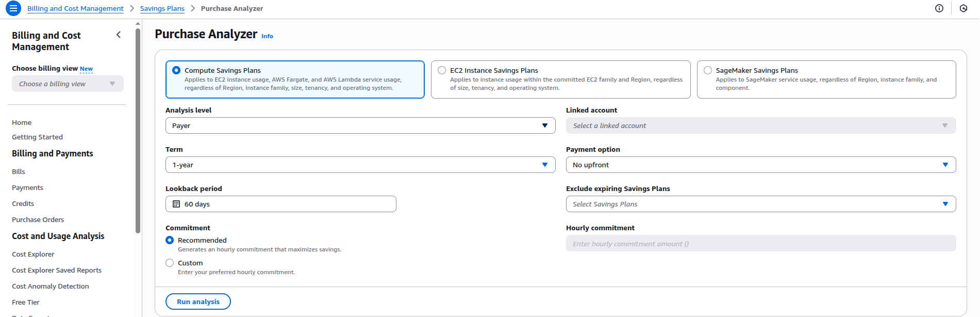
Task: Click the calendar icon in Lookback period
Action: tap(176, 204)
